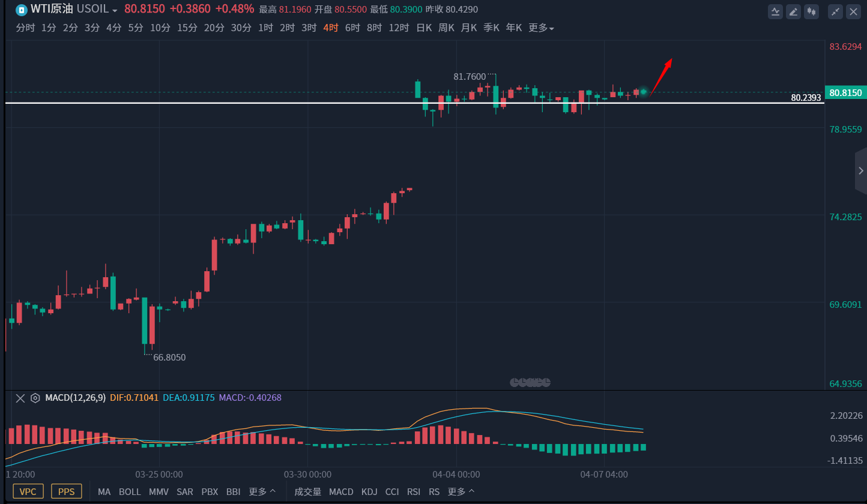The width and height of the screenshot is (867, 504).
Task: Switch to 30分 timeframe
Action: (x=241, y=28)
